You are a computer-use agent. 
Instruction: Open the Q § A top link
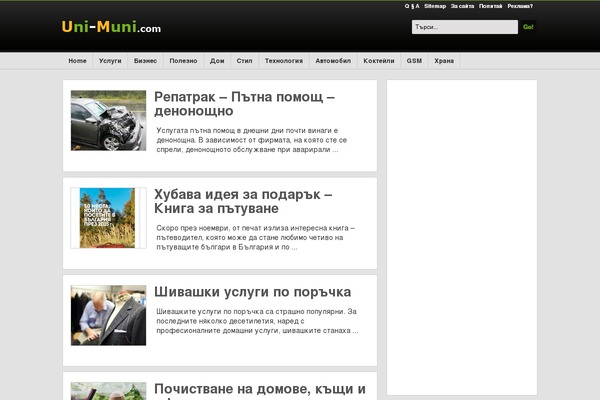point(412,6)
